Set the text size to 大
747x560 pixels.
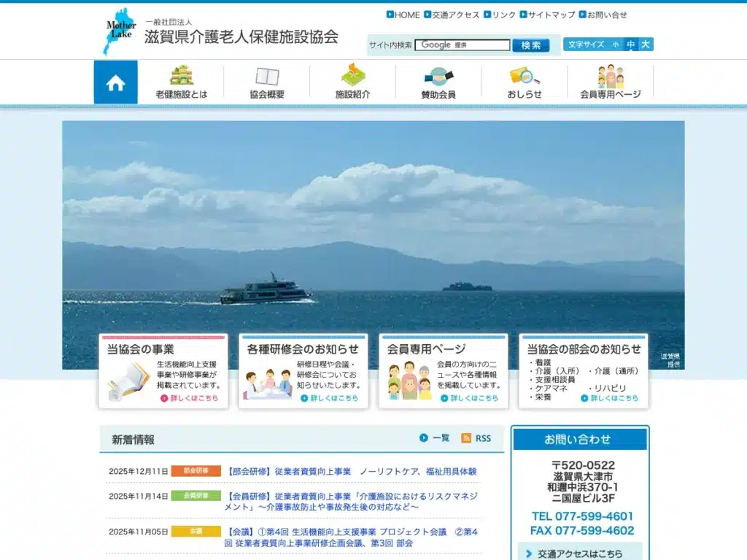tap(646, 44)
